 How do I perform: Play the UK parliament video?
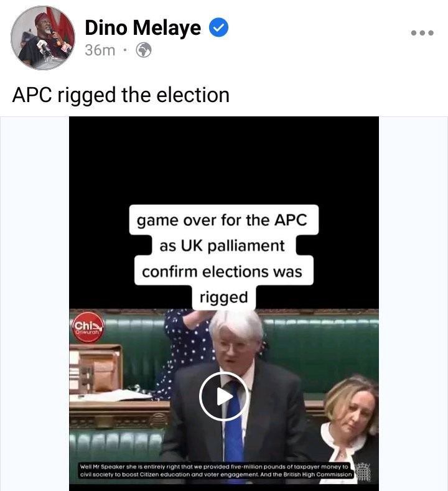pos(223,396)
